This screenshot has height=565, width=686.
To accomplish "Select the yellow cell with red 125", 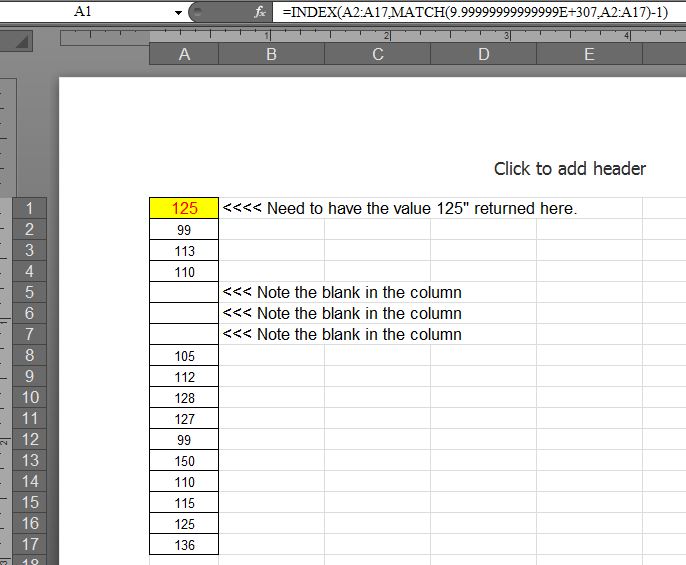I will point(184,208).
